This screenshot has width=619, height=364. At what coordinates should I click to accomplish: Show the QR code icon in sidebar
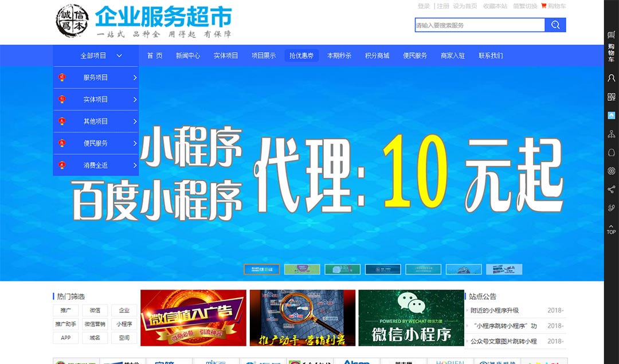[x=611, y=97]
